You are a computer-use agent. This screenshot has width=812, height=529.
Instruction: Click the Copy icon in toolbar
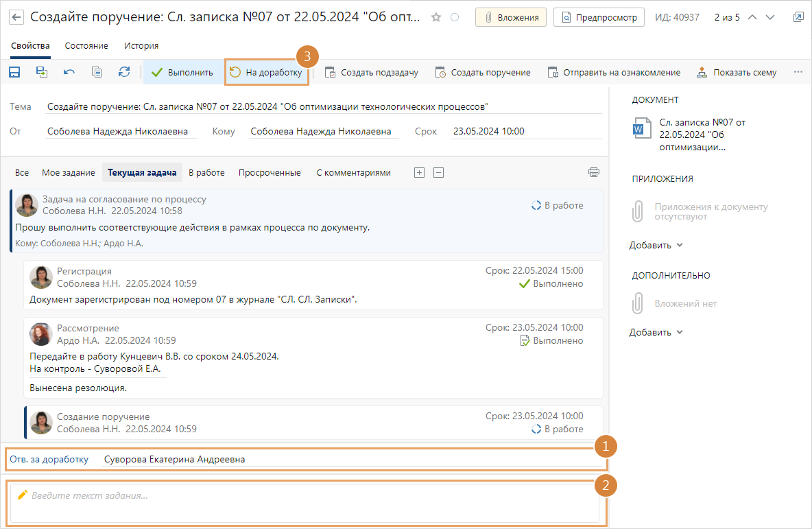[x=97, y=72]
